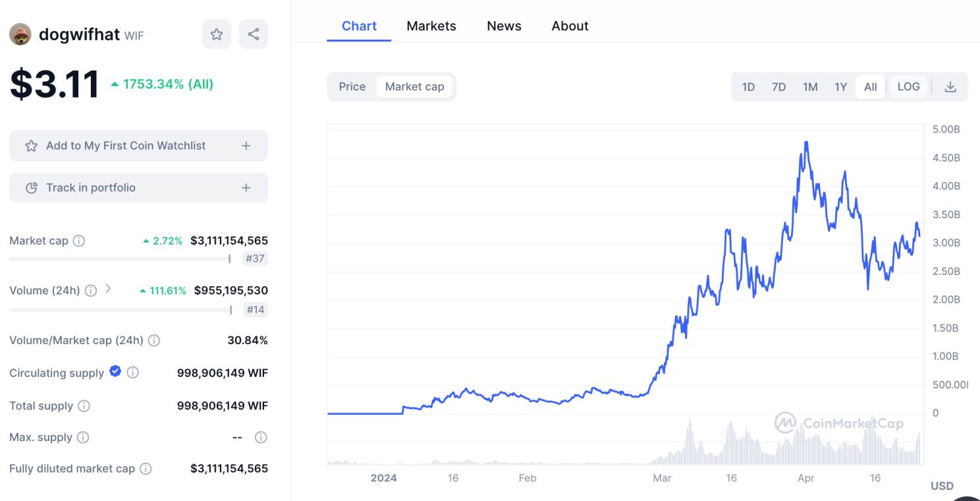Select the All time range
Image resolution: width=980 pixels, height=501 pixels.
pos(870,86)
